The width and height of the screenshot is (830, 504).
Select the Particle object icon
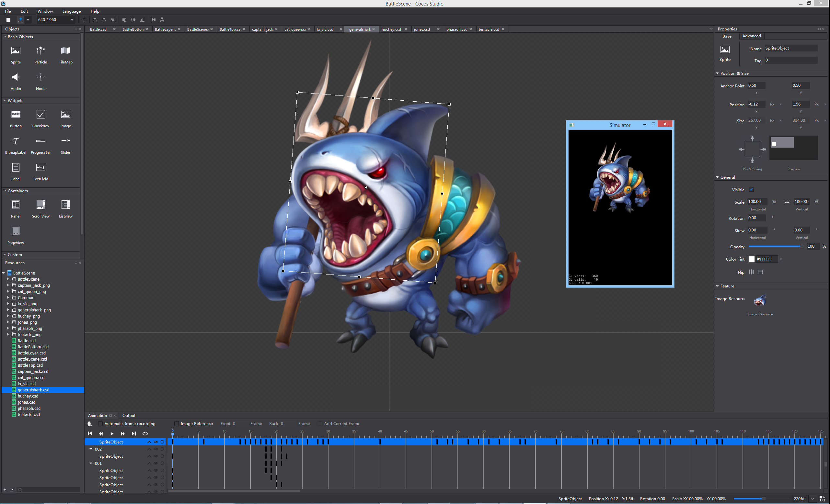click(x=40, y=51)
